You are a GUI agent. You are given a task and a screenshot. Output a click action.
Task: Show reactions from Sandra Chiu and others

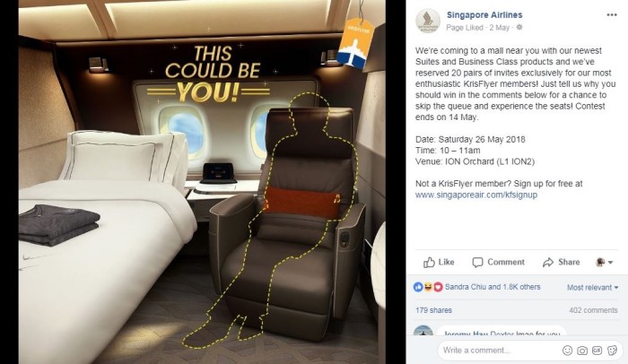493,287
